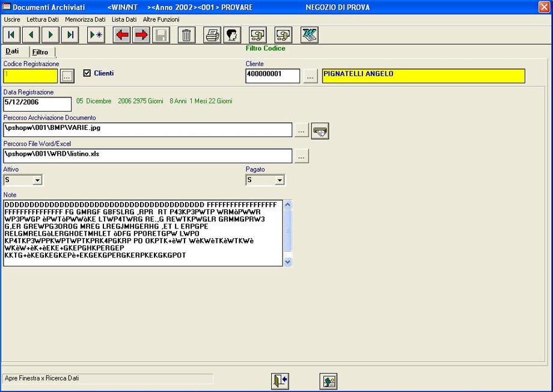553x392 pixels.
Task: Open the cactus picture viewer icon
Action: pyautogui.click(x=328, y=381)
